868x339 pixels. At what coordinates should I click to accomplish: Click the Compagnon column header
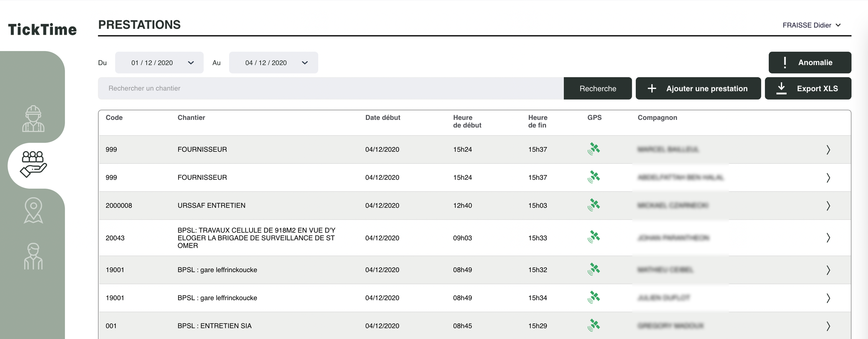coord(657,117)
